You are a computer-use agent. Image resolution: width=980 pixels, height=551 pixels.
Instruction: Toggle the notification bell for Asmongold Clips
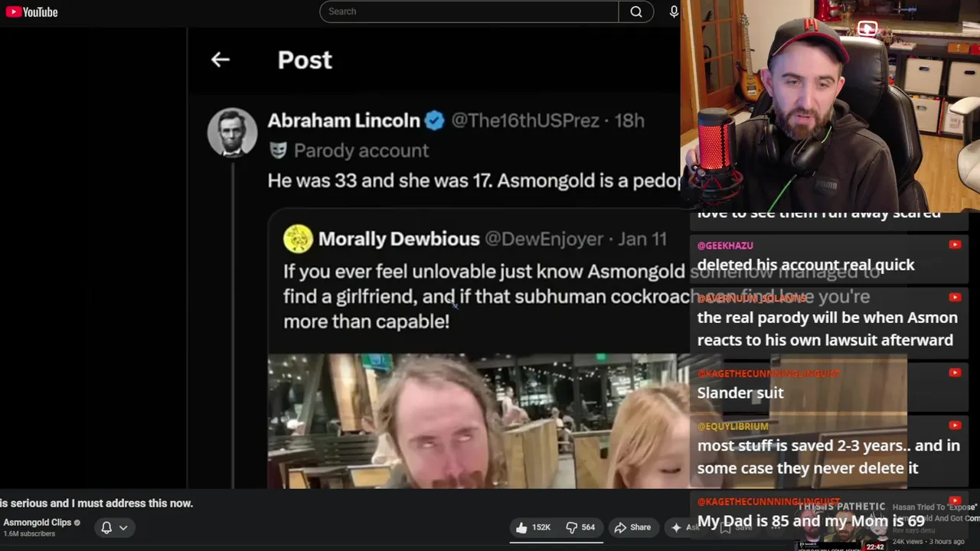[106, 527]
